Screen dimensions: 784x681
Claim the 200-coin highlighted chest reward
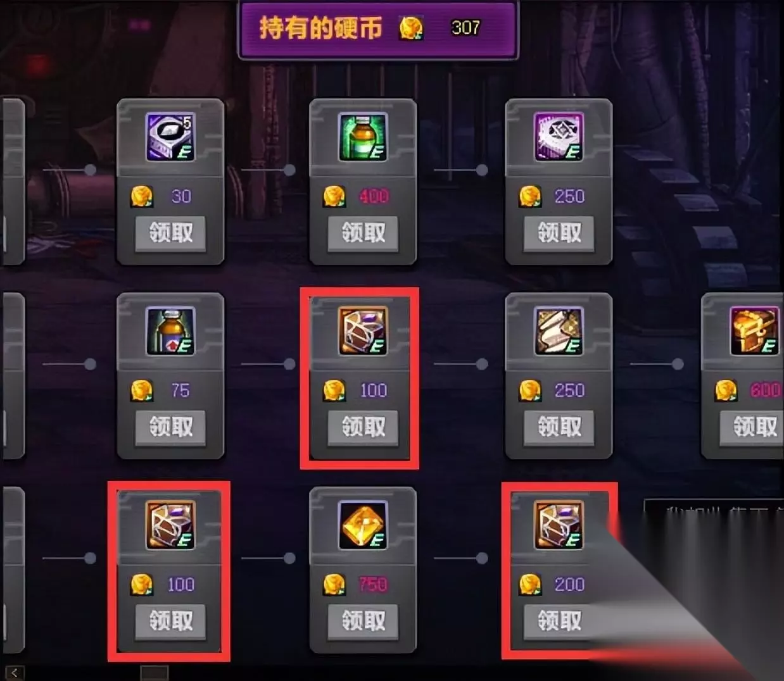(x=559, y=622)
